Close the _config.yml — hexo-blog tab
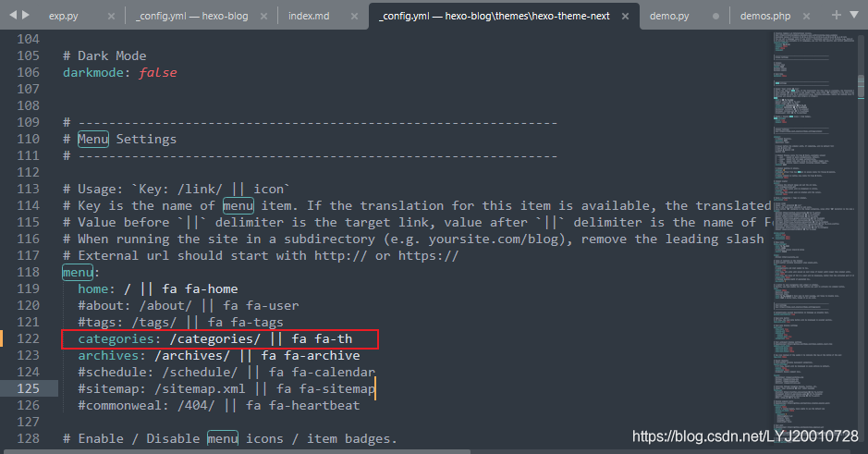 [x=264, y=16]
